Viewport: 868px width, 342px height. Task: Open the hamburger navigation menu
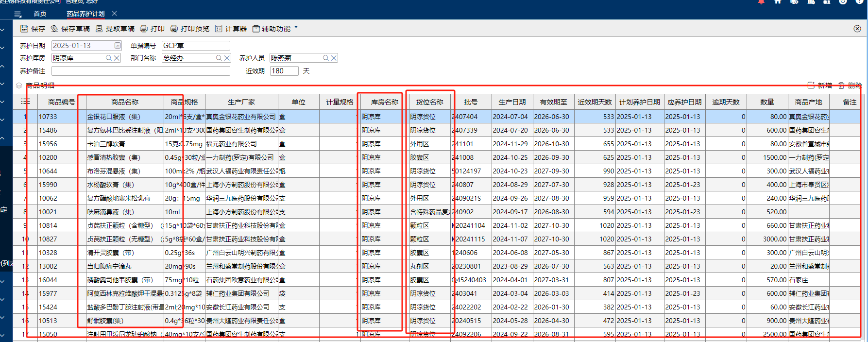(18, 14)
